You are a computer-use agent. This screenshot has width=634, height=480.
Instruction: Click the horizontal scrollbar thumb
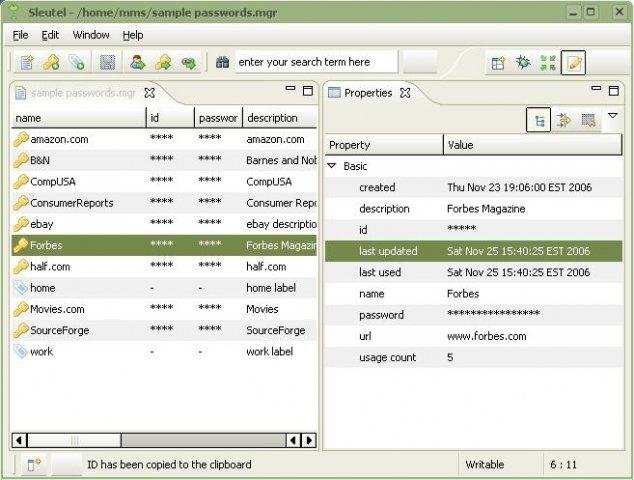tap(74, 440)
